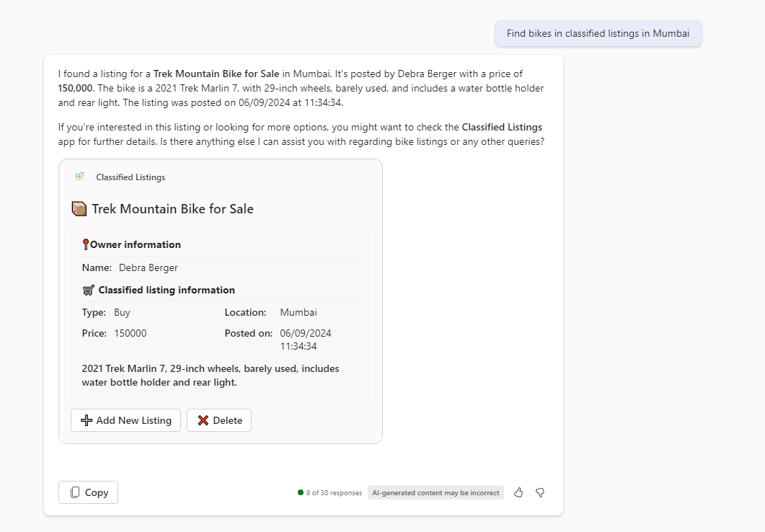Select the user prompt bubble about Mumbai bikes
This screenshot has height=532, width=765.
click(598, 33)
